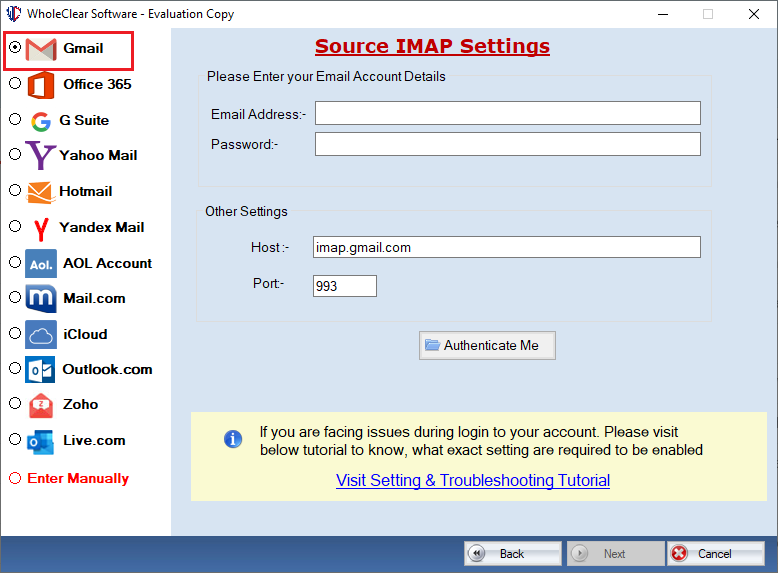Click the AOL Account blue icon
Screen dimensions: 778x573
(x=41, y=263)
